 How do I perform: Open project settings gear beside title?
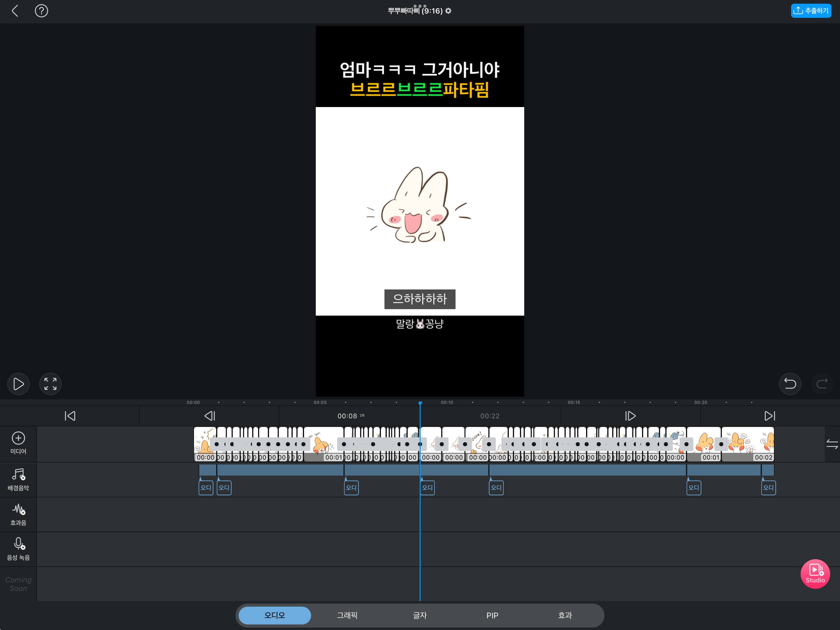click(x=449, y=11)
